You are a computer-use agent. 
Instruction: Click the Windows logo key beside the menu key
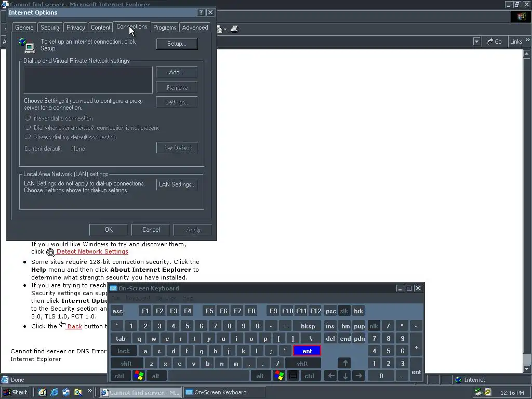click(x=279, y=376)
